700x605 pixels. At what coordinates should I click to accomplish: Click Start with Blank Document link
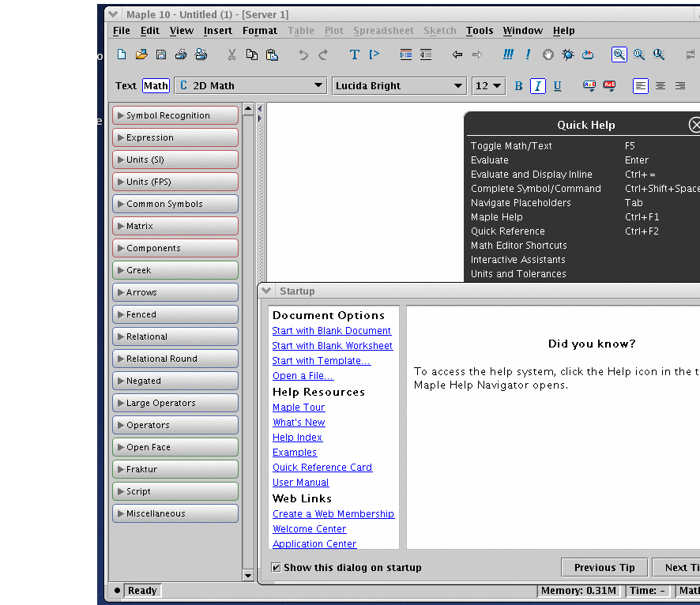pyautogui.click(x=332, y=331)
